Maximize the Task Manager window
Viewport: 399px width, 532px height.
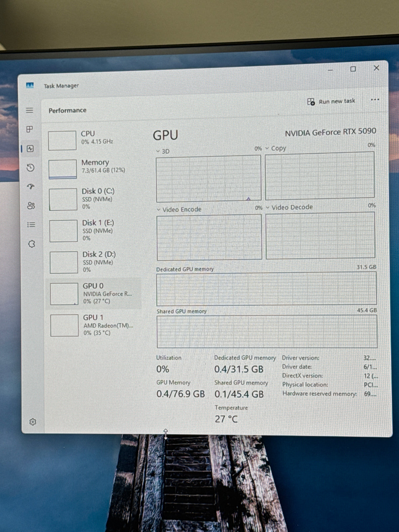(353, 69)
